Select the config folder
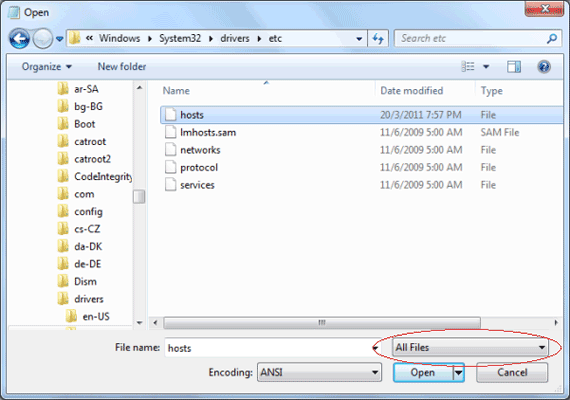Viewport: 570px width, 400px height. coord(88,212)
